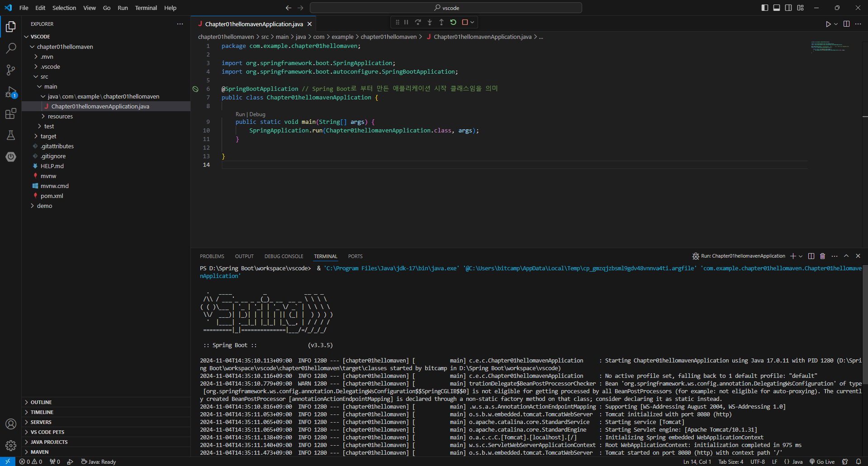868x466 pixels.
Task: Hide the terminal panel
Action: click(858, 256)
